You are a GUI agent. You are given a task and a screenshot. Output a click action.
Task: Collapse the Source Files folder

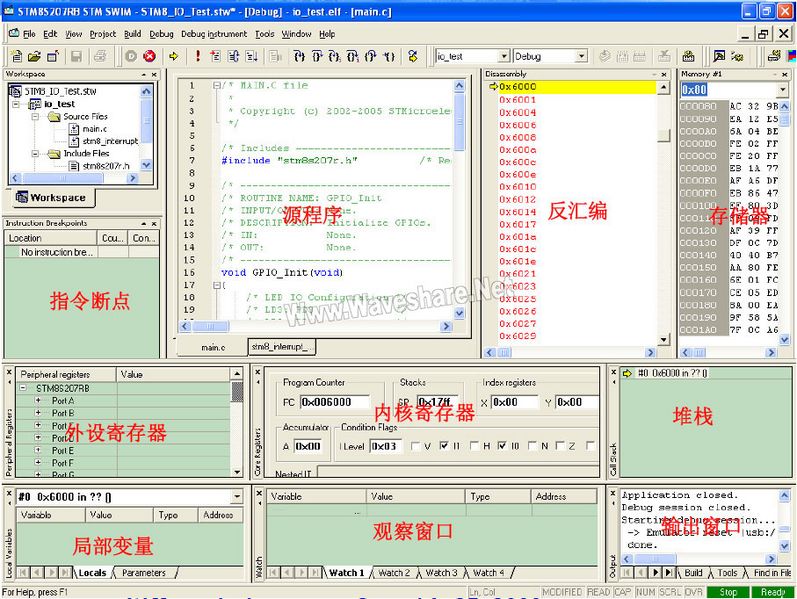[x=35, y=116]
